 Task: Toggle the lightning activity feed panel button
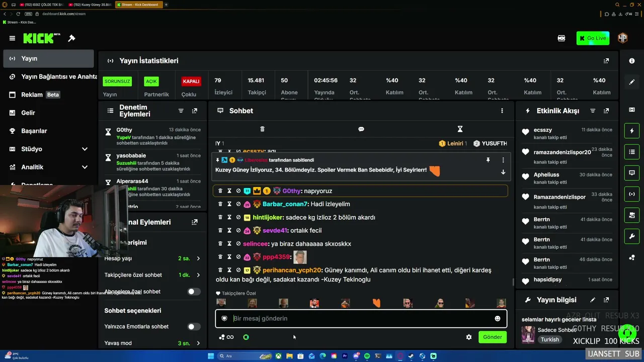[x=632, y=131]
